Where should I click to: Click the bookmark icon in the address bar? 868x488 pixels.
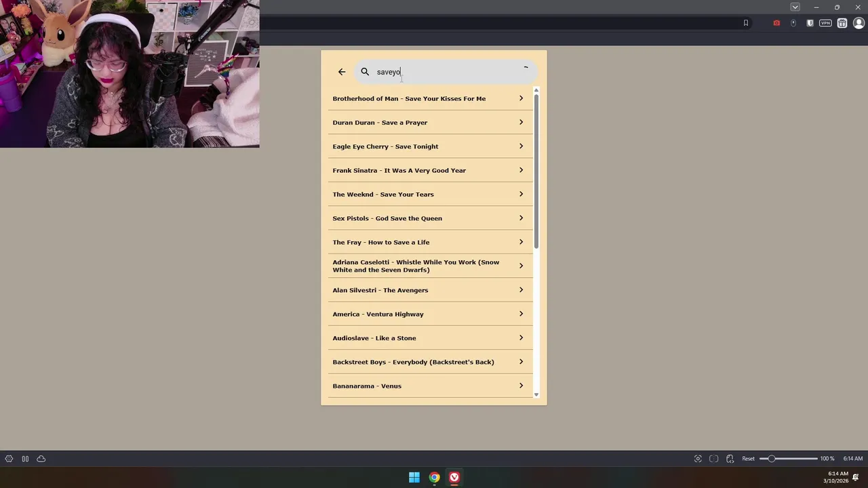click(x=746, y=23)
